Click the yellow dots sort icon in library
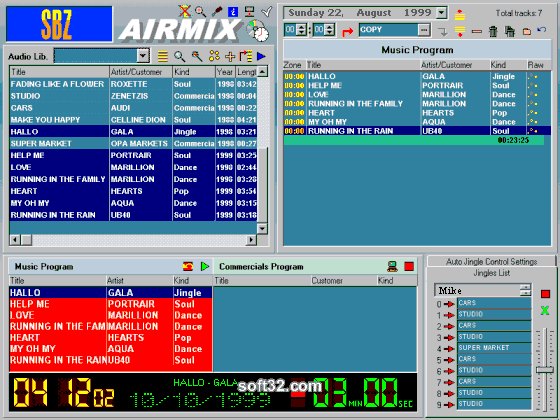Image resolution: width=560 pixels, height=420 pixels. (214, 56)
